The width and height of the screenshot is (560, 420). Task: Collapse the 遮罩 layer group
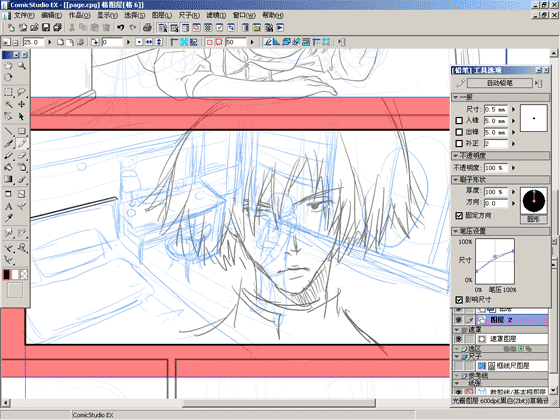coord(457,329)
